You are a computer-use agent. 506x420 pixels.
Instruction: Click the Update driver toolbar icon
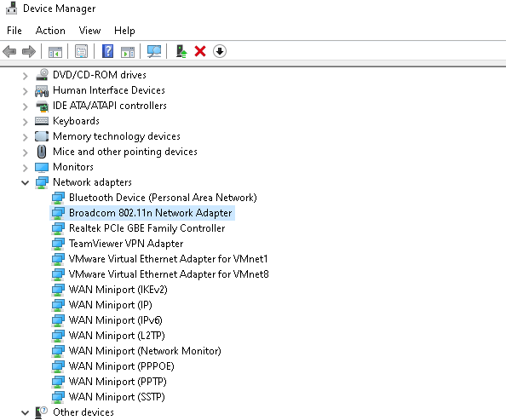pyautogui.click(x=181, y=51)
